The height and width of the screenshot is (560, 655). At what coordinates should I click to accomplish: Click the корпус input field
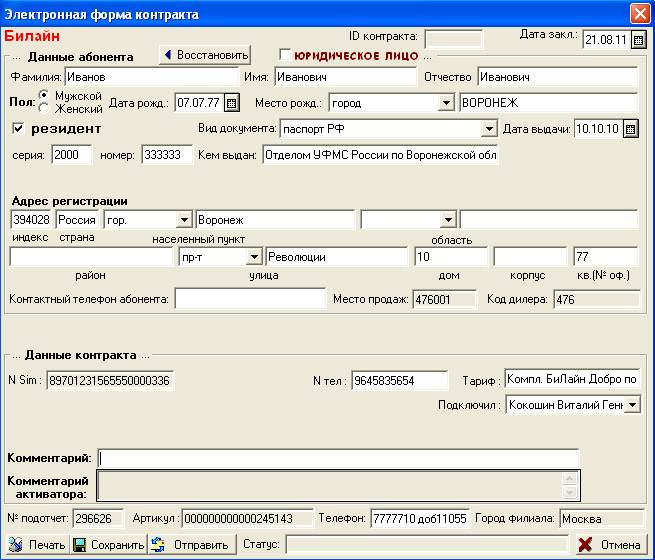(x=530, y=256)
